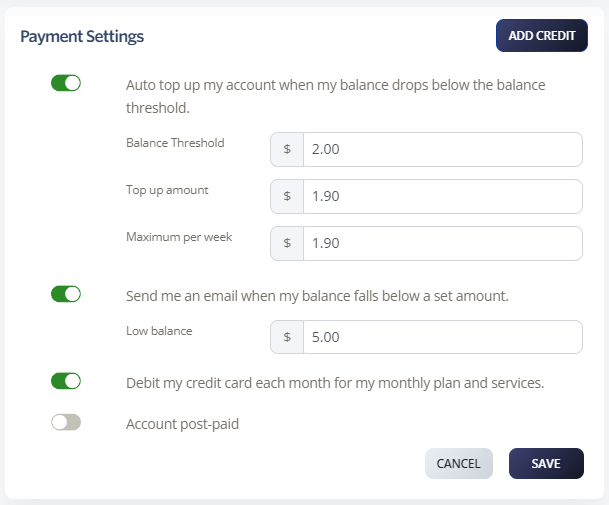Click the Balance Threshold label
The height and width of the screenshot is (505, 609).
pyautogui.click(x=175, y=143)
